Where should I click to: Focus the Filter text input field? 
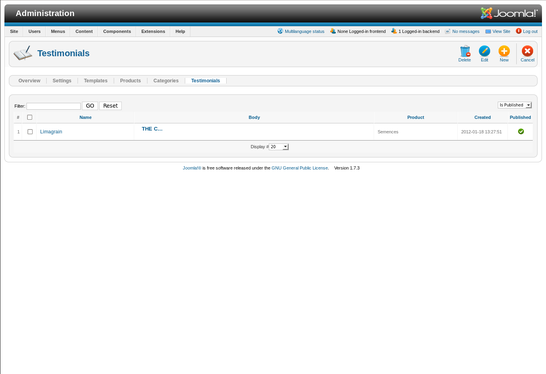click(54, 106)
